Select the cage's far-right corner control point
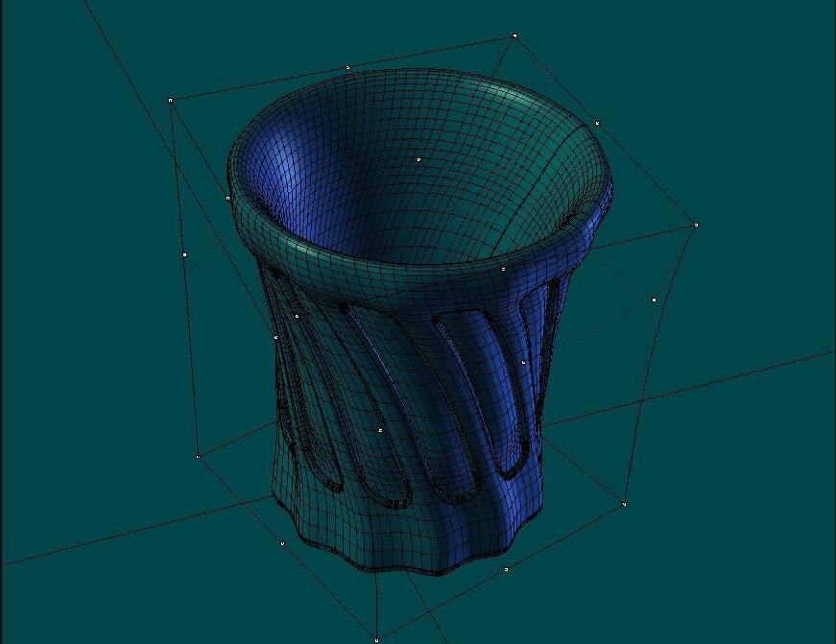 click(x=696, y=226)
